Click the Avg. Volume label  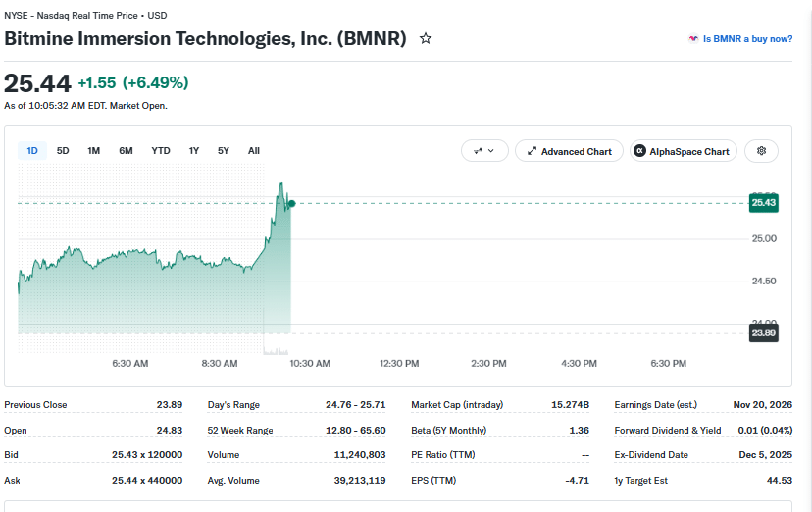(233, 480)
